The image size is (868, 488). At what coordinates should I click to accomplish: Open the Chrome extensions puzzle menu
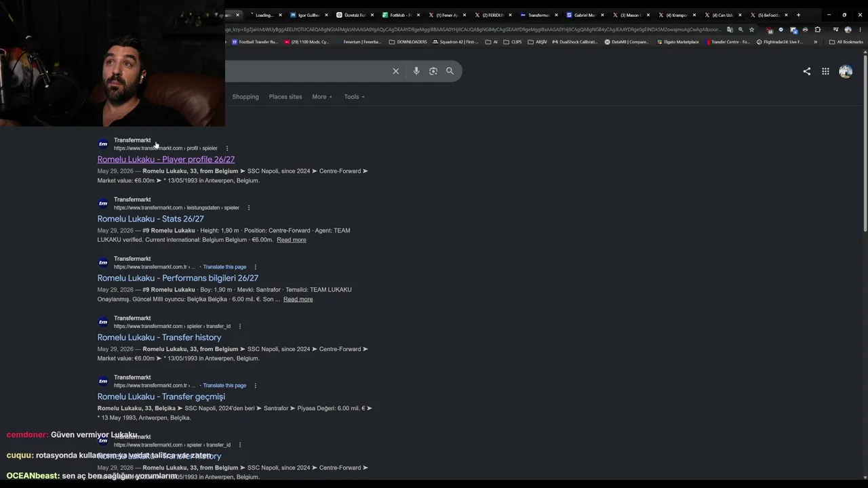(x=817, y=30)
